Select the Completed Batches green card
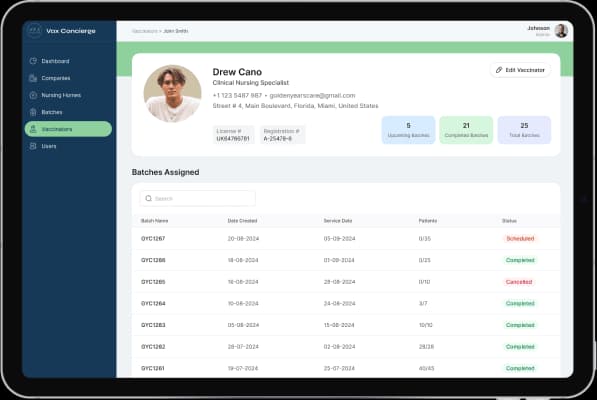Viewport: 597px width, 400px height. (466, 130)
